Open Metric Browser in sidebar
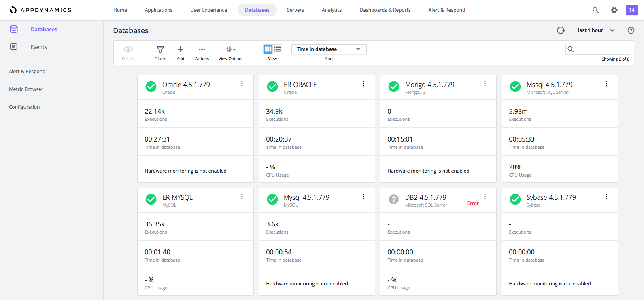The image size is (644, 300). (x=26, y=89)
